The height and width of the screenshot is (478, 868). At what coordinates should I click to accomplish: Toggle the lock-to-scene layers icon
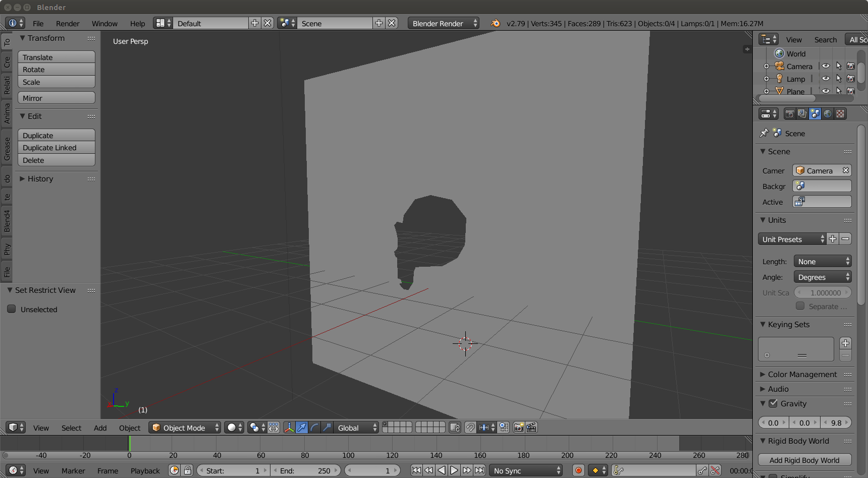[455, 428]
